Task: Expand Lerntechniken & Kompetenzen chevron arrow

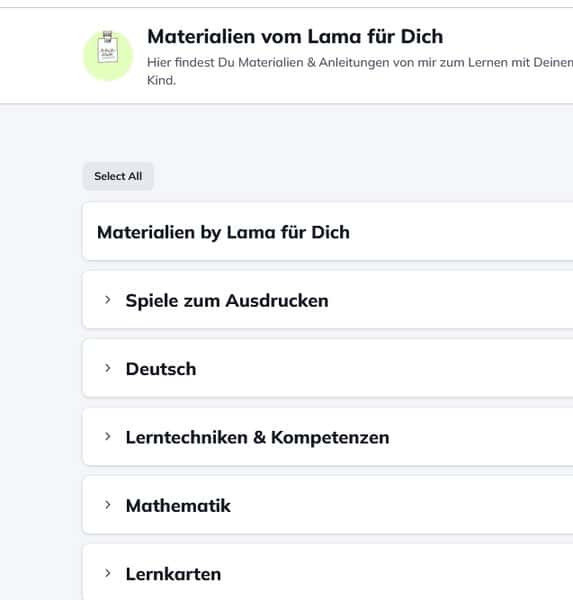Action: click(108, 437)
